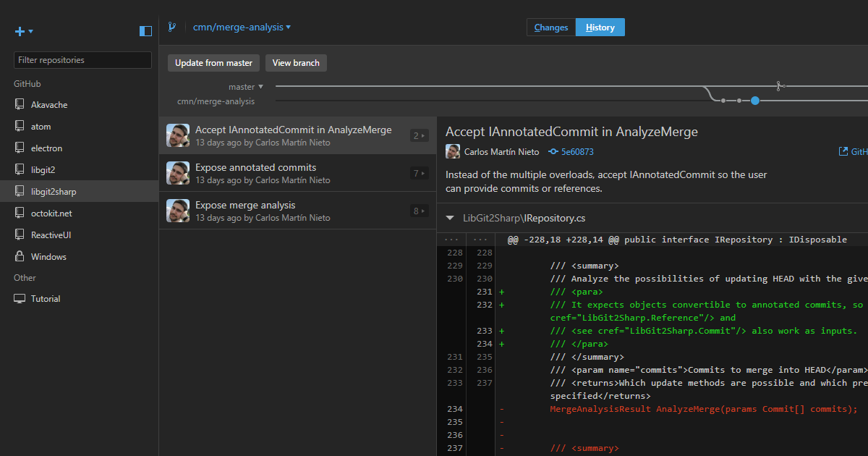The image size is (868, 456).
Task: Open the dropdown arrow beside the plus icon
Action: [x=30, y=31]
